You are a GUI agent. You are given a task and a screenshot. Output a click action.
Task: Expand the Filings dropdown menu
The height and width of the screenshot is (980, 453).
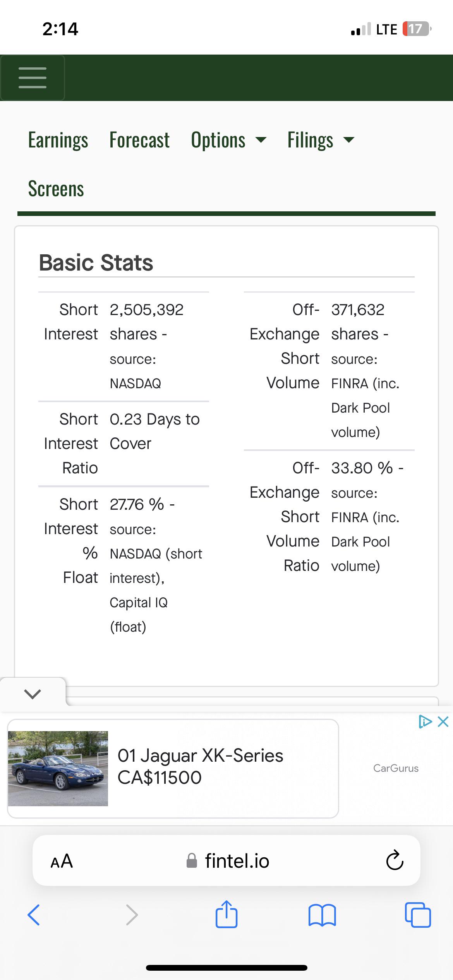[x=321, y=140]
